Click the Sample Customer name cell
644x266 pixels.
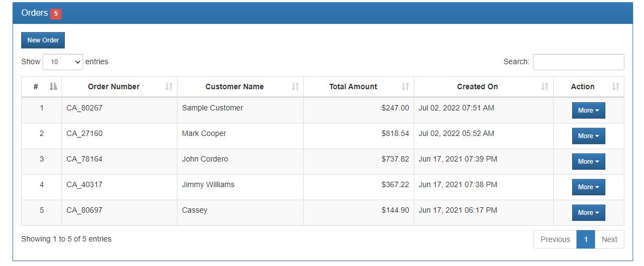click(212, 108)
